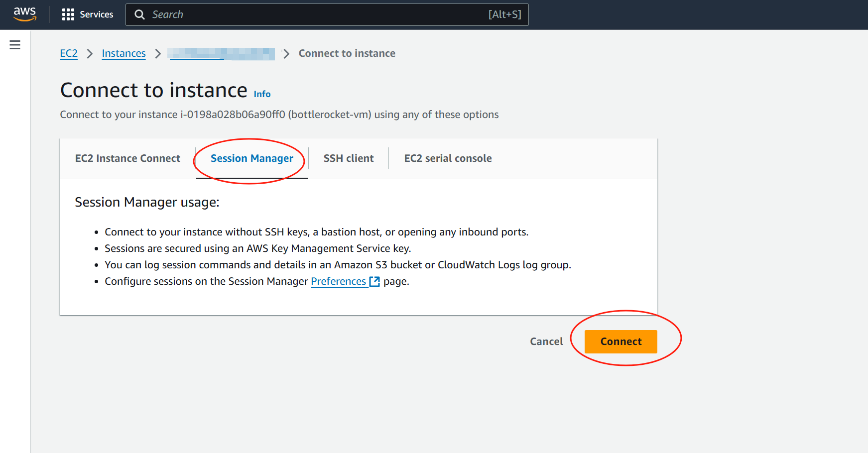This screenshot has width=868, height=453.
Task: Click the Preferences external link icon
Action: click(x=374, y=282)
